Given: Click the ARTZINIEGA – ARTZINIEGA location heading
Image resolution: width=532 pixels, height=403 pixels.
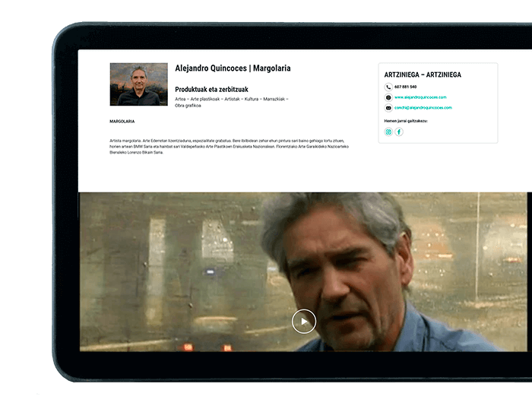Looking at the screenshot, I should click(x=423, y=75).
